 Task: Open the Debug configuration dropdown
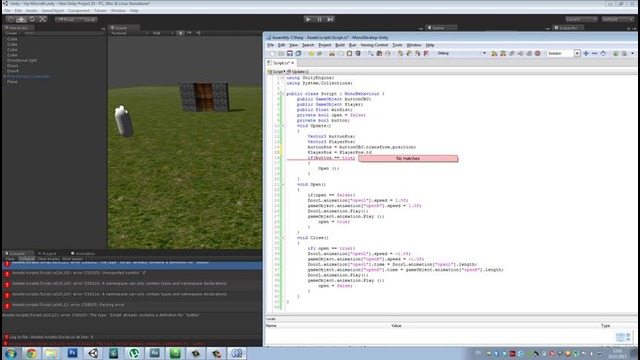coord(462,53)
